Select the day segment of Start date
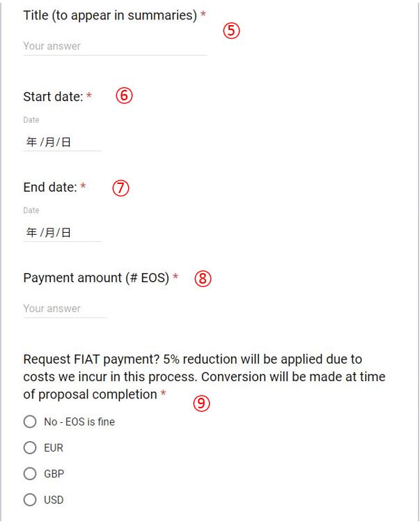 (x=65, y=142)
